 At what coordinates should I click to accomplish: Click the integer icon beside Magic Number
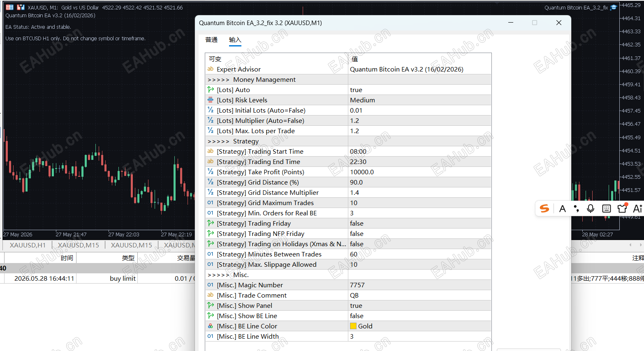point(211,285)
